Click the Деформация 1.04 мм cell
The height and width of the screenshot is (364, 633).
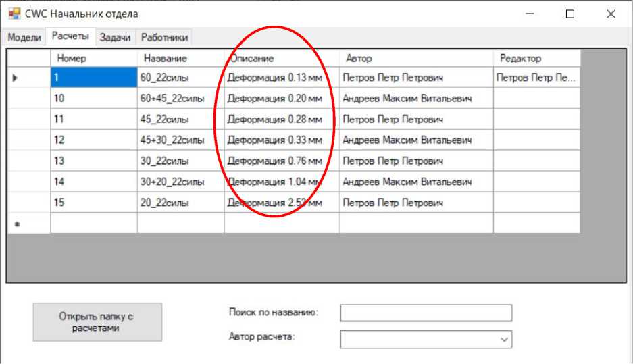pyautogui.click(x=282, y=182)
